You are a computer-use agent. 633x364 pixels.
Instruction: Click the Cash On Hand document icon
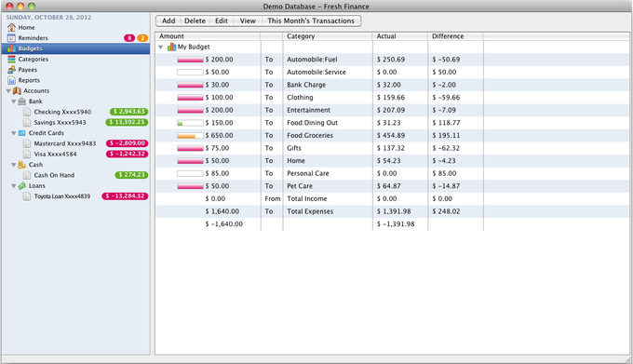pyautogui.click(x=27, y=175)
